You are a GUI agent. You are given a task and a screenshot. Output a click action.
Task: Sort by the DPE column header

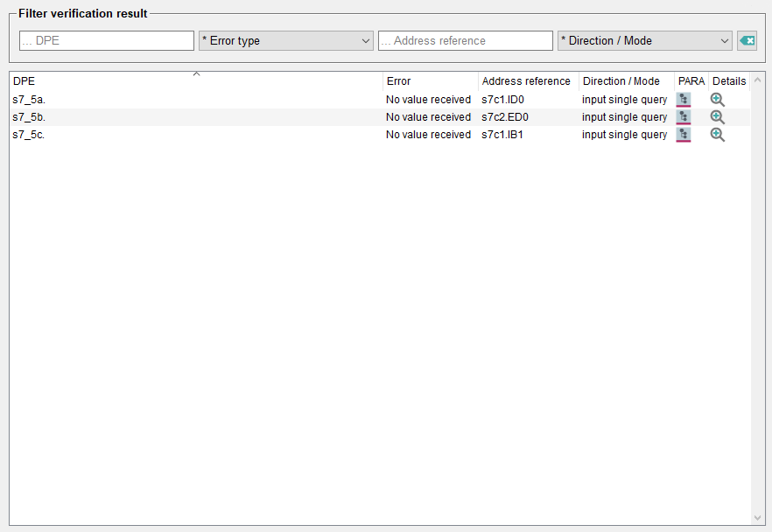tap(196, 81)
